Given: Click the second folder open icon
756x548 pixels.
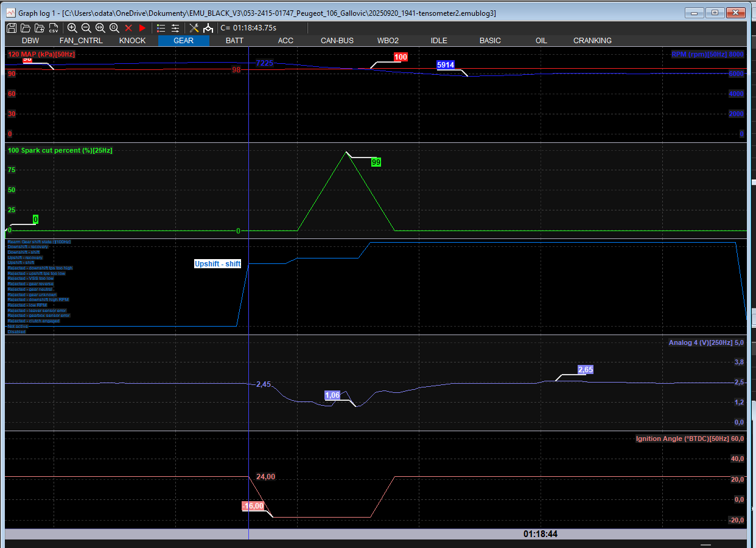Looking at the screenshot, I should click(40, 28).
